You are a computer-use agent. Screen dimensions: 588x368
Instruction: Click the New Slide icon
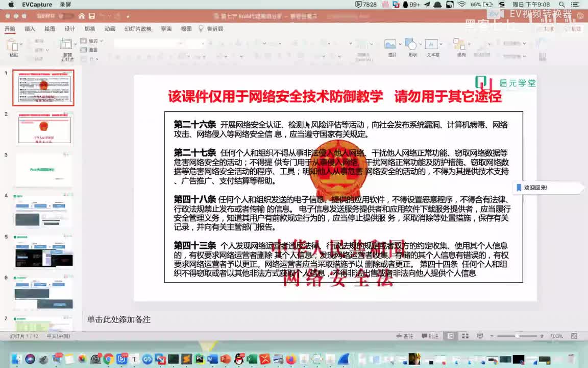coord(66,44)
